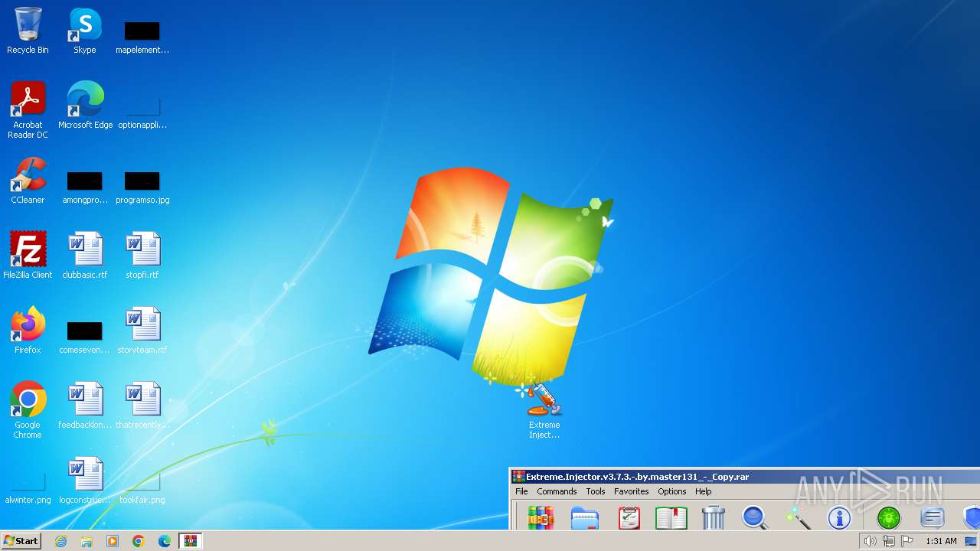Open Google Chrome desktop shortcut
The width and height of the screenshot is (980, 551).
(28, 409)
